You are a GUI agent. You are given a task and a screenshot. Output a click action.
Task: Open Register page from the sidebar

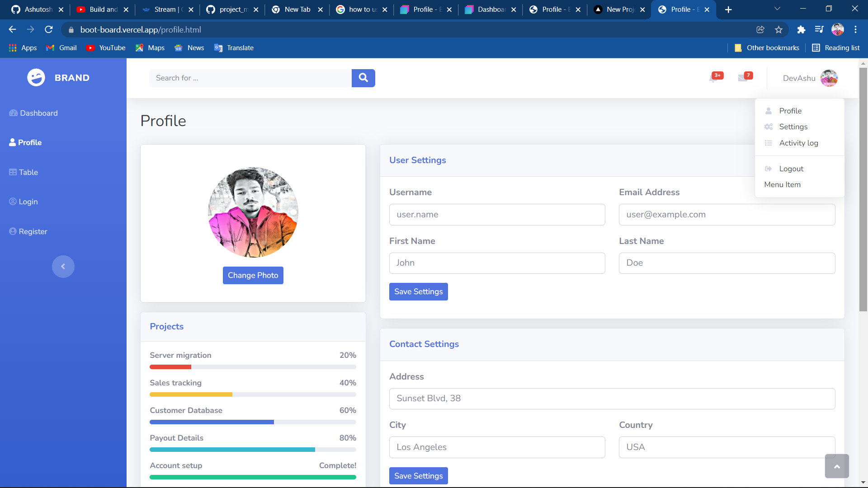(x=28, y=232)
